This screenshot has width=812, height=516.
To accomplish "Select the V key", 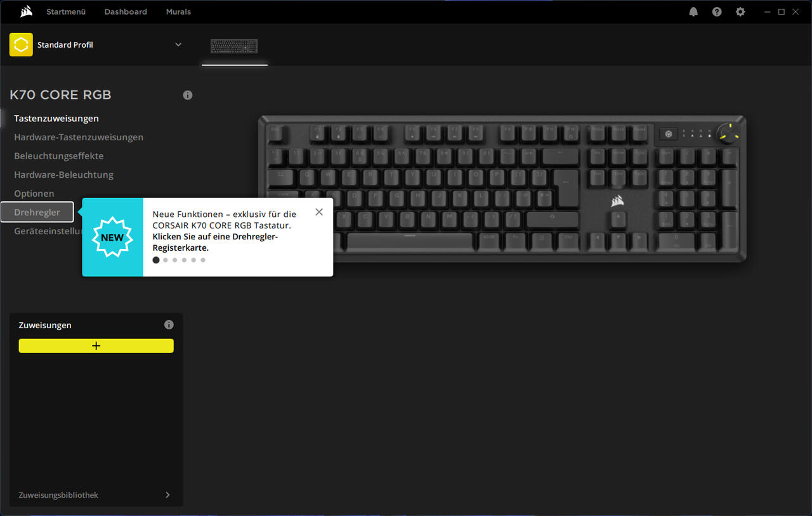I will pyautogui.click(x=386, y=220).
